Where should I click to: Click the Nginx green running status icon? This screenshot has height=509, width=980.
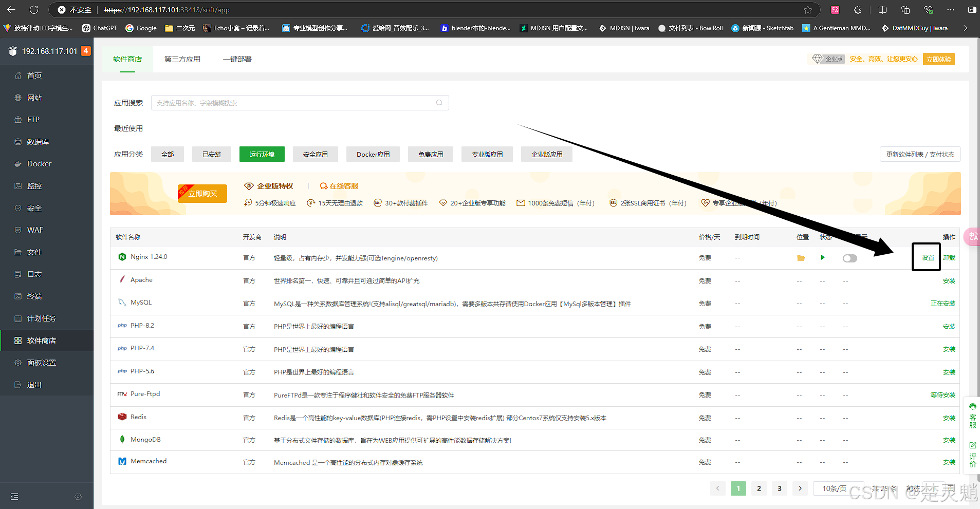pyautogui.click(x=823, y=257)
